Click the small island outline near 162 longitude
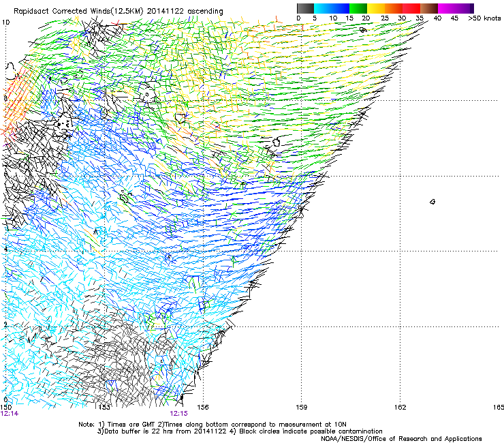 point(432,202)
